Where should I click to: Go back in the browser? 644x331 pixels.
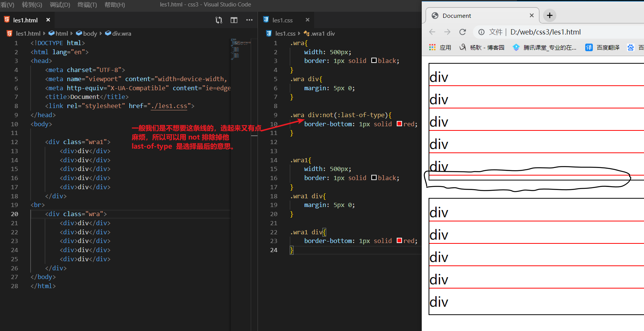432,32
